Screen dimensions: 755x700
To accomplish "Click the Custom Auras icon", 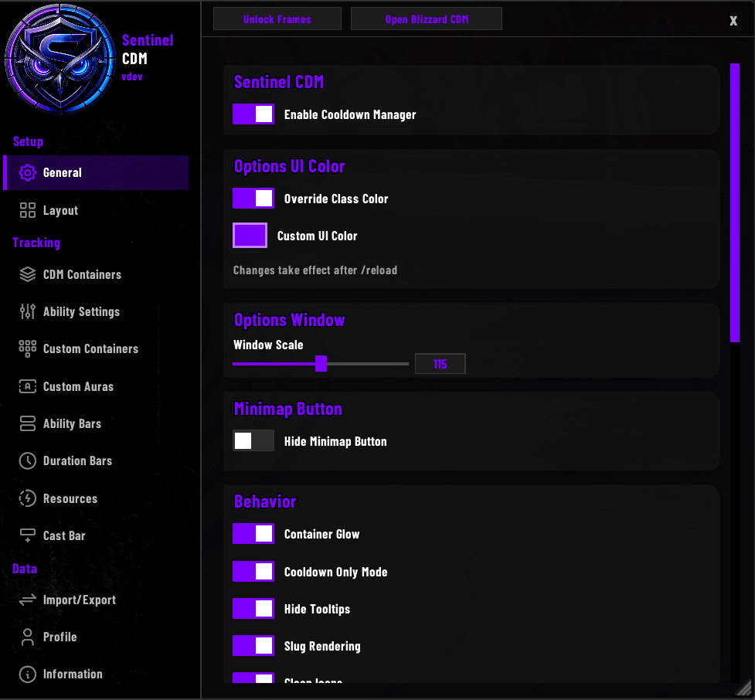I will [x=28, y=386].
